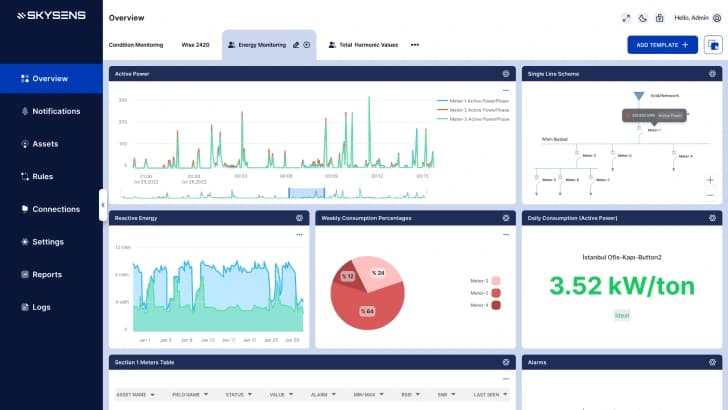Enter fullscreen using the expand arrows icon

pos(627,18)
